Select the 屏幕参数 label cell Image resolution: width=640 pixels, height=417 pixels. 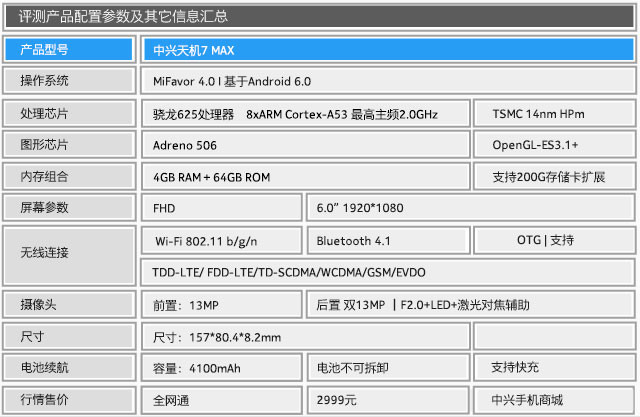tap(69, 207)
